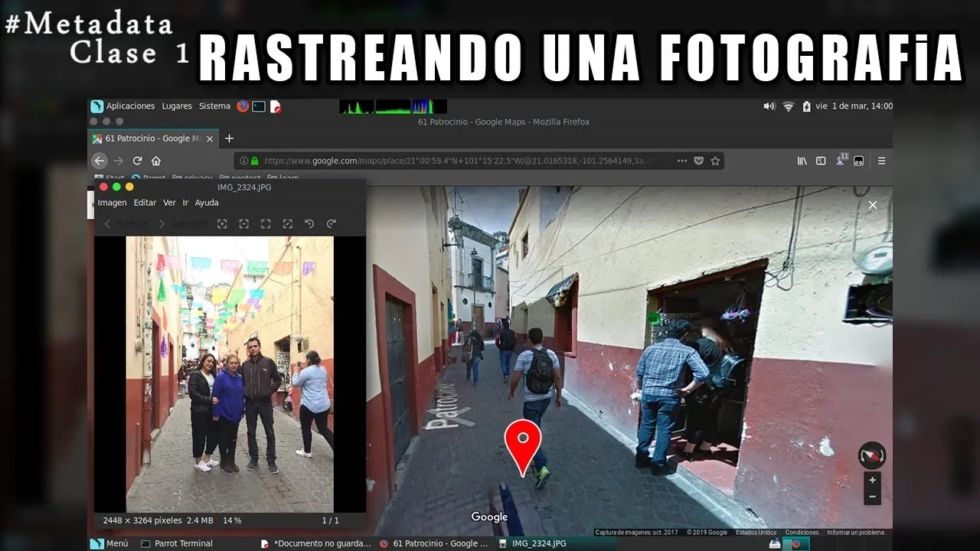Rotate image clockwise in viewer
Image resolution: width=980 pixels, height=551 pixels.
point(331,223)
